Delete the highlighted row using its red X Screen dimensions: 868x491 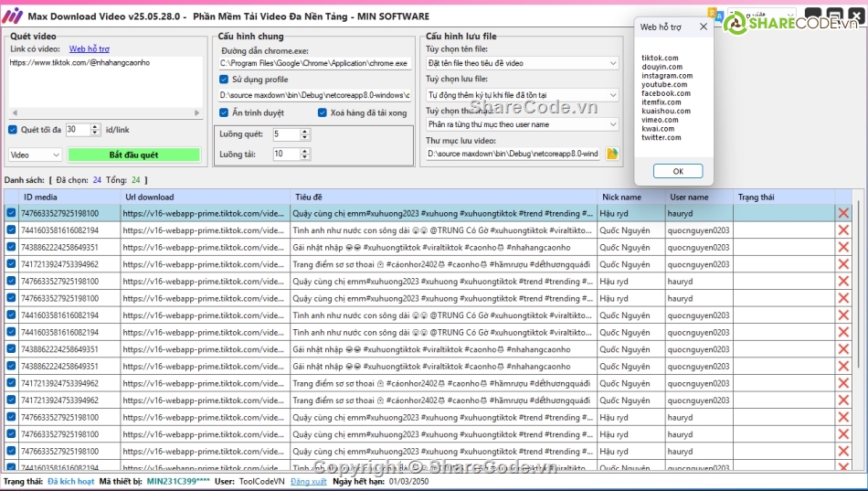click(843, 213)
